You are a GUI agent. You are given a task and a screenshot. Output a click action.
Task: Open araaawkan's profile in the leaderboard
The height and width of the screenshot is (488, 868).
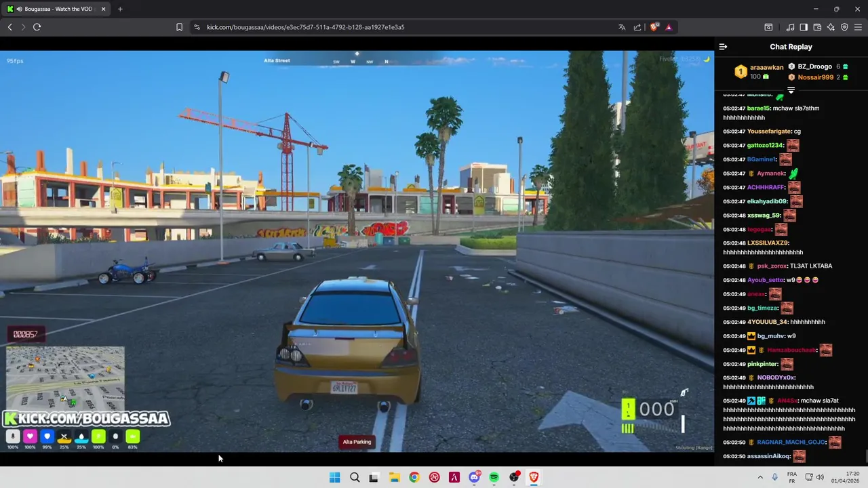click(767, 67)
